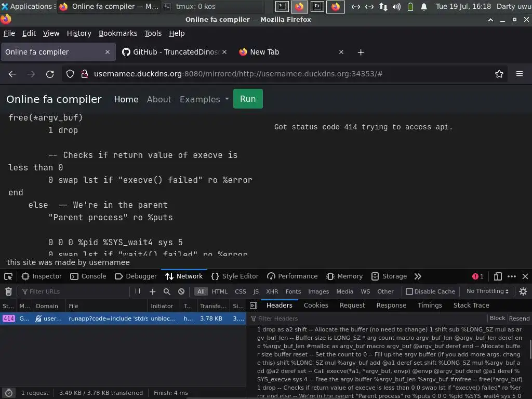Filter requests by HTML type

220,291
